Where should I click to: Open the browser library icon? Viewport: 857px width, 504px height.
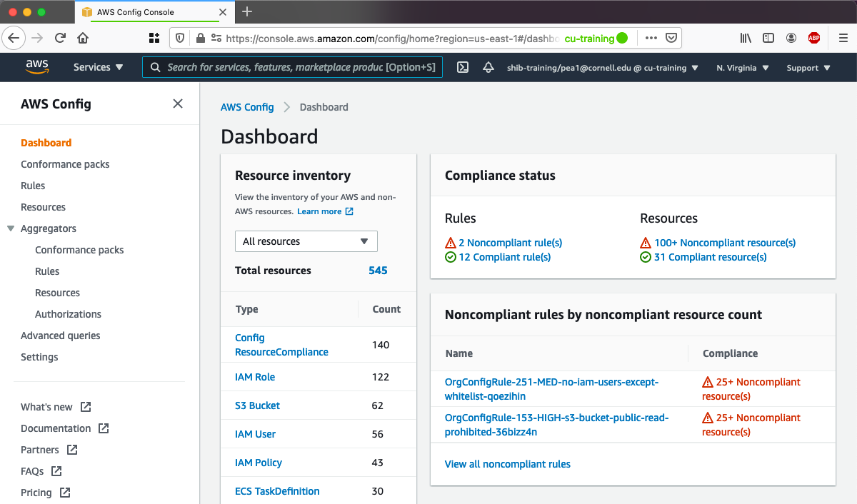coord(746,38)
